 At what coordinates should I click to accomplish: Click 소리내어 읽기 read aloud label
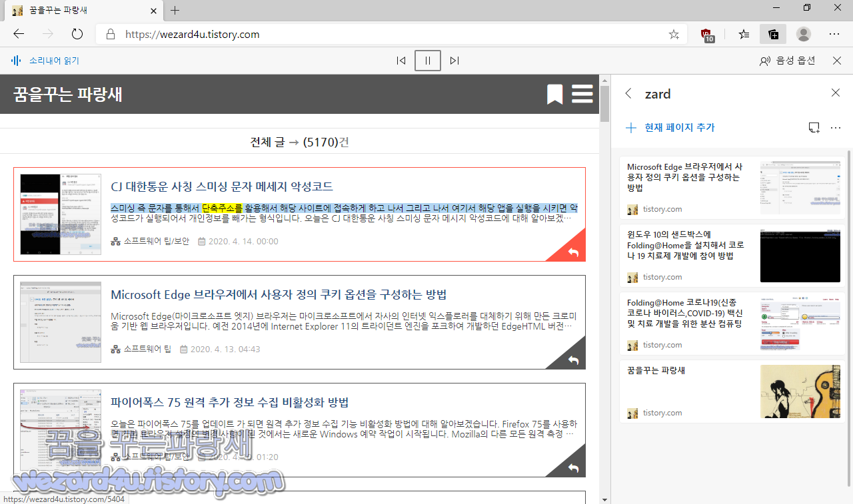54,61
